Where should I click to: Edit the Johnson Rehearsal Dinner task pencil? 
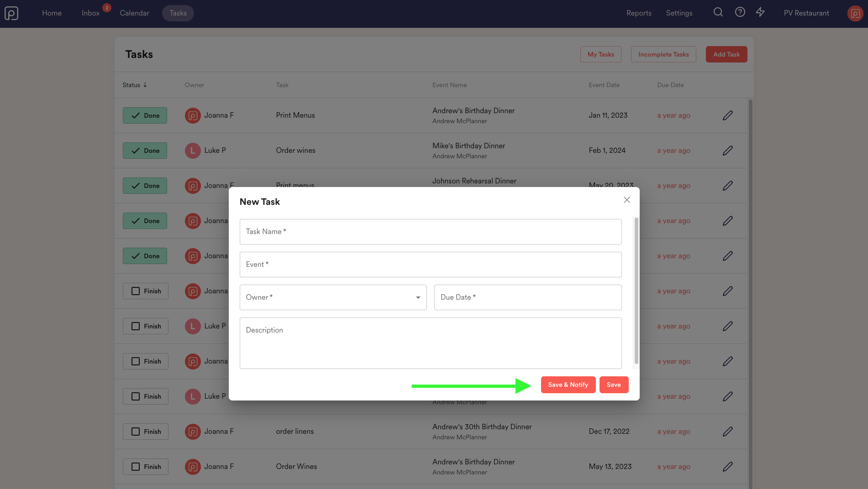tap(728, 186)
